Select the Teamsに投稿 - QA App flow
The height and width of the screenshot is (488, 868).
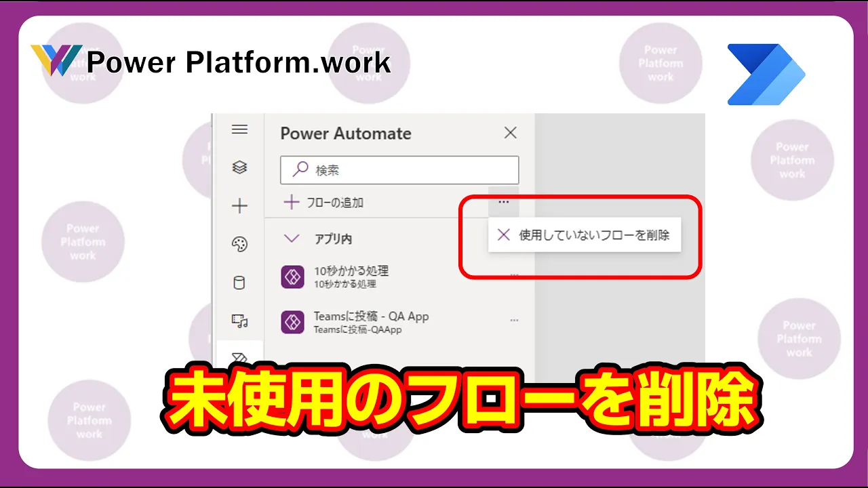point(399,322)
